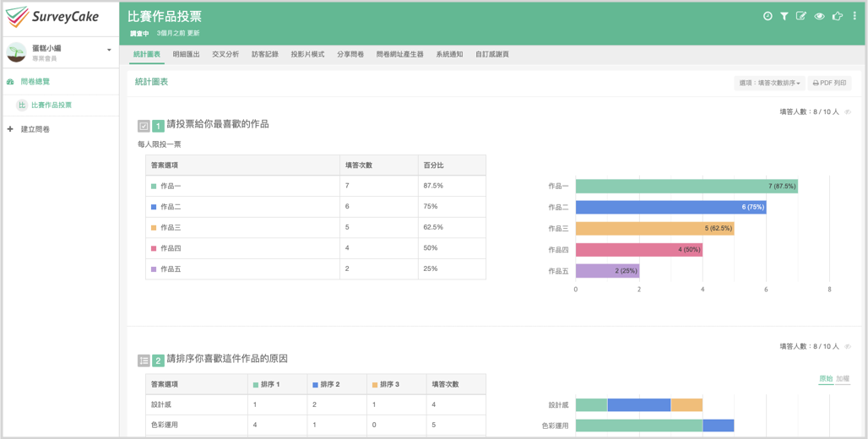
Task: Switch chart to 原始 raw view
Action: [x=826, y=379]
